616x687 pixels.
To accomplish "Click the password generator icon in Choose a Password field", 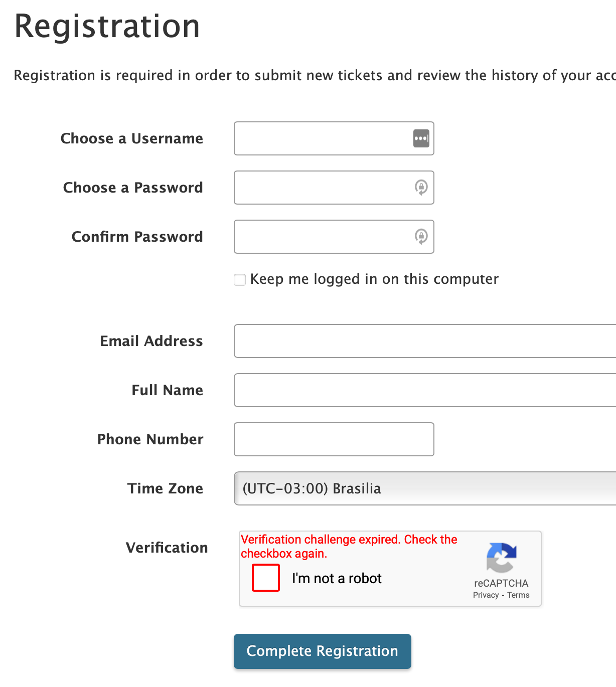I will [421, 188].
